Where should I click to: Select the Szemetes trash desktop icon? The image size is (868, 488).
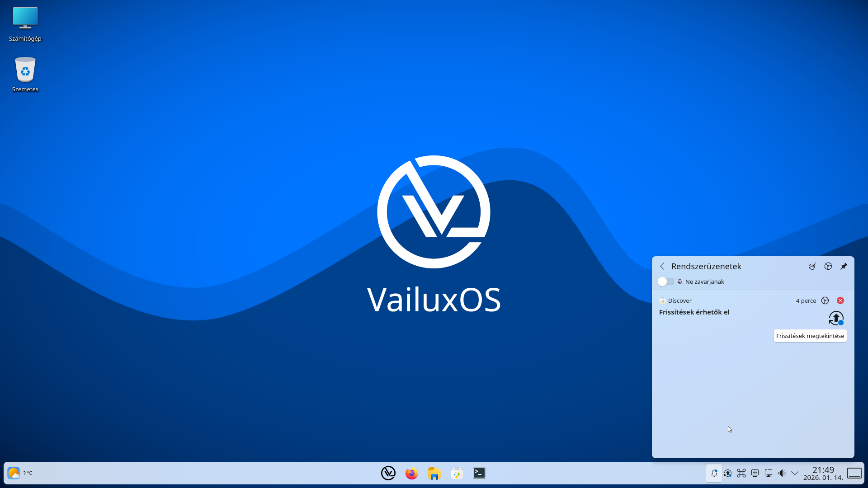(x=25, y=75)
